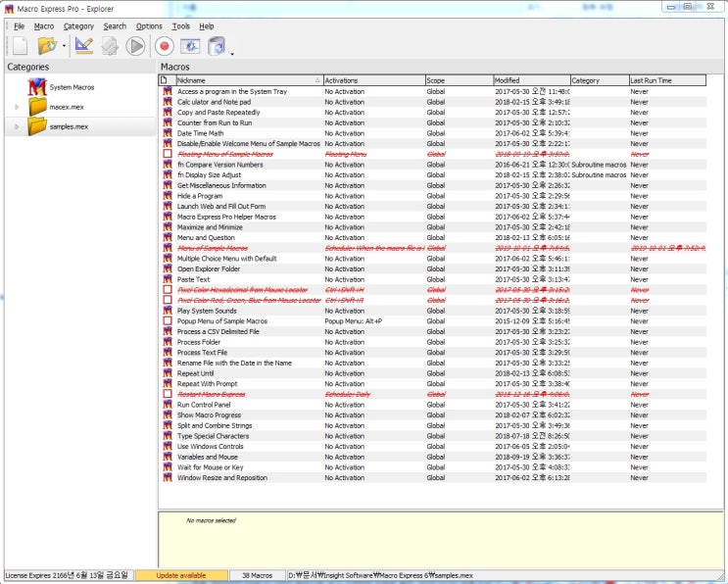Click the Preferences gear window icon
The height and width of the screenshot is (584, 728).
[x=190, y=46]
